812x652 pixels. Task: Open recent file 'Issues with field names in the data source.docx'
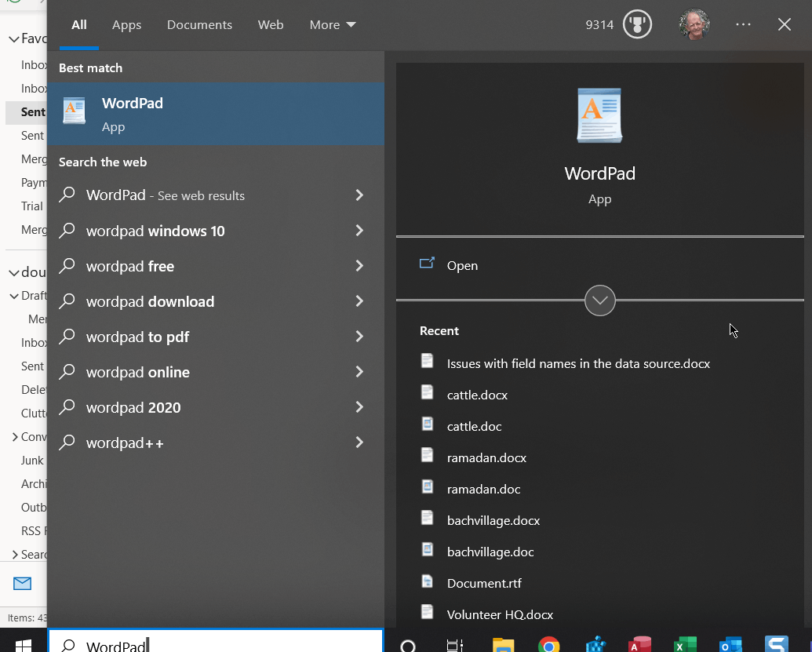click(x=578, y=363)
